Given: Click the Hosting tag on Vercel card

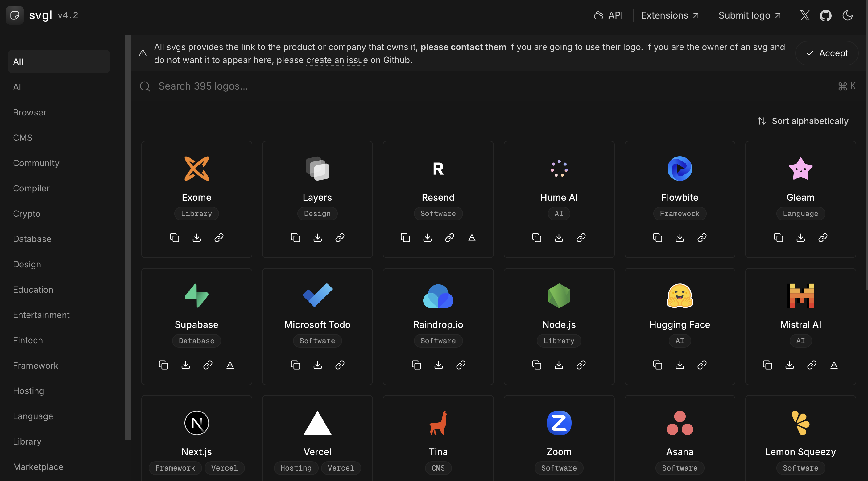Looking at the screenshot, I should tap(296, 468).
